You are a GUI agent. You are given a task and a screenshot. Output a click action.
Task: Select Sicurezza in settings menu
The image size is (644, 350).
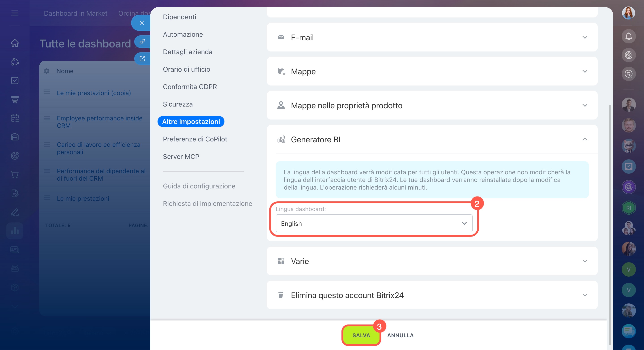click(178, 104)
